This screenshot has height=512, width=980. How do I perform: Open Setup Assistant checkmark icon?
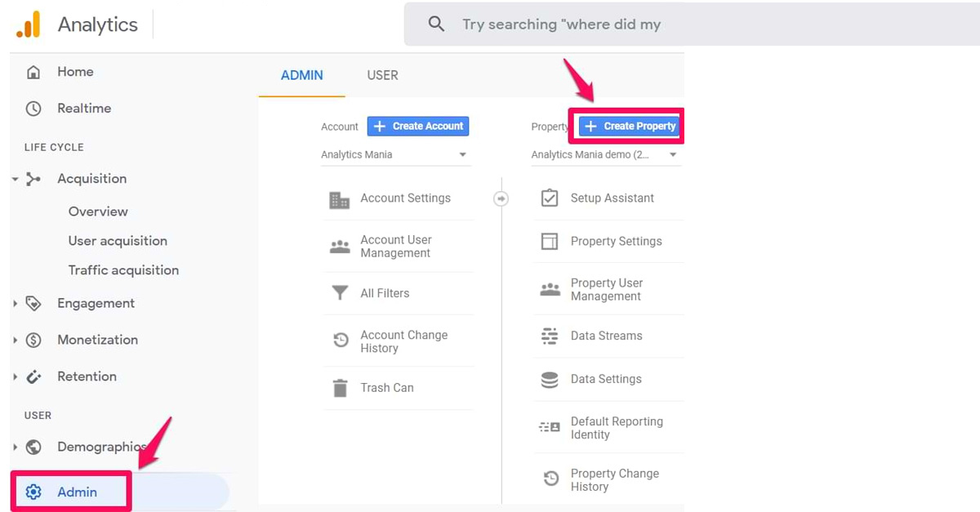(550, 198)
